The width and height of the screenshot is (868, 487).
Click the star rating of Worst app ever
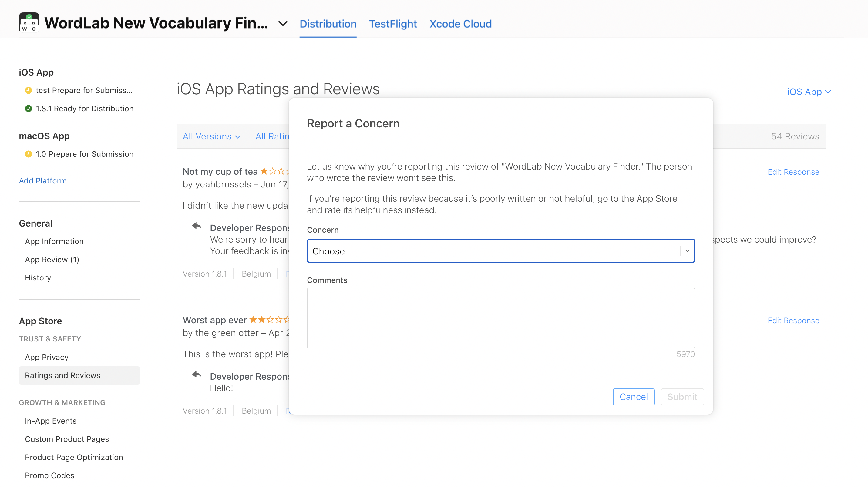click(269, 320)
